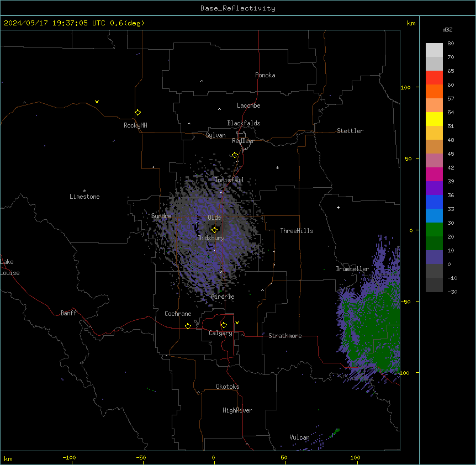This screenshot has width=476, height=465.
Task: Click the Limestone map label
Action: [84, 197]
